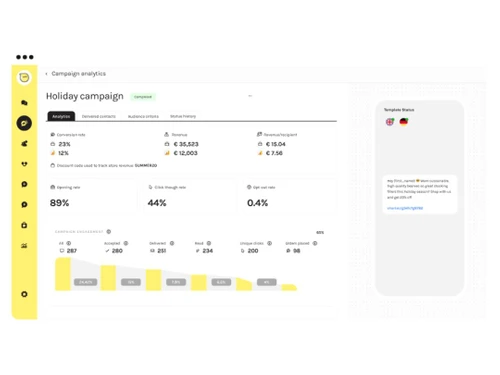Click the info icon next to Accepted
This screenshot has height=375, width=500.
pyautogui.click(x=126, y=243)
